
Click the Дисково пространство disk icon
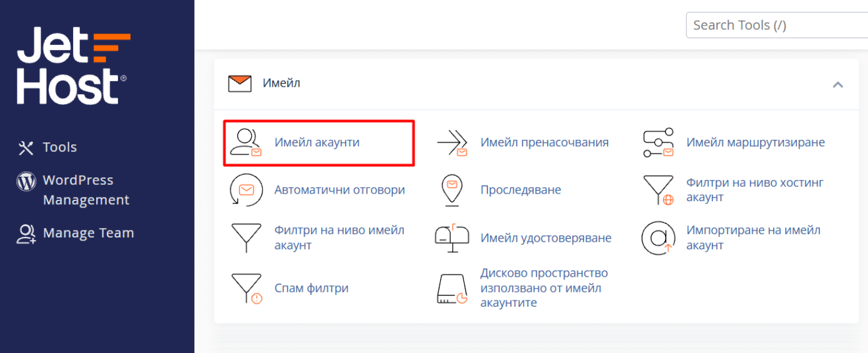click(452, 289)
